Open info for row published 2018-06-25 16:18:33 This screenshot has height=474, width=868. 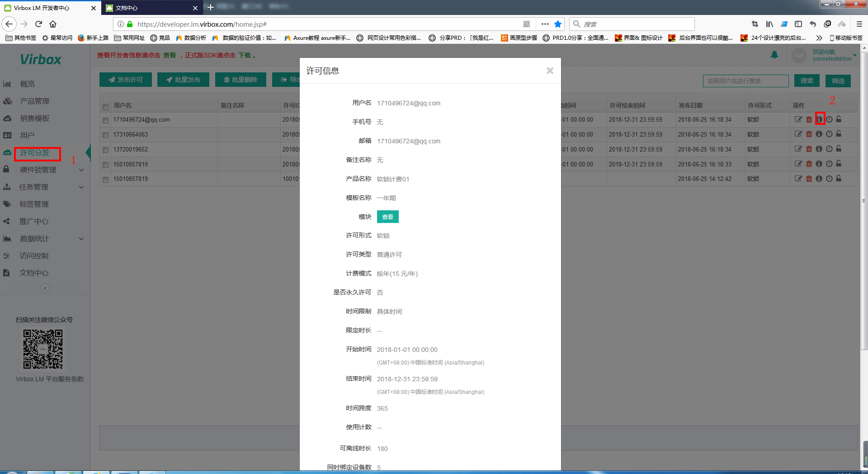[x=819, y=164]
